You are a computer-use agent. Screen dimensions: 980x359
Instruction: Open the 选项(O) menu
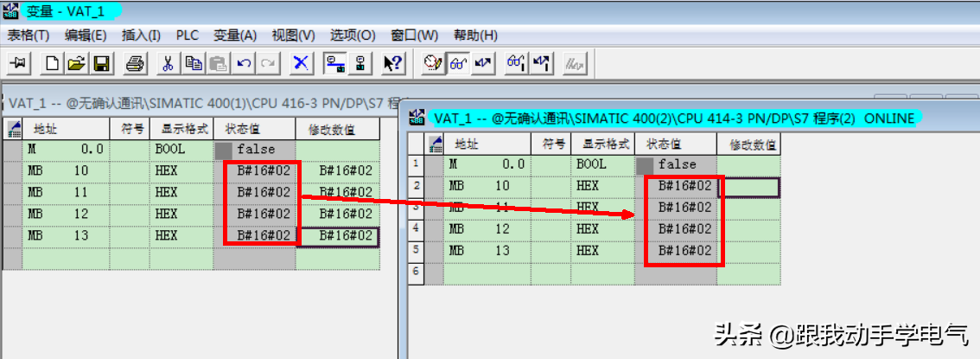pyautogui.click(x=353, y=35)
